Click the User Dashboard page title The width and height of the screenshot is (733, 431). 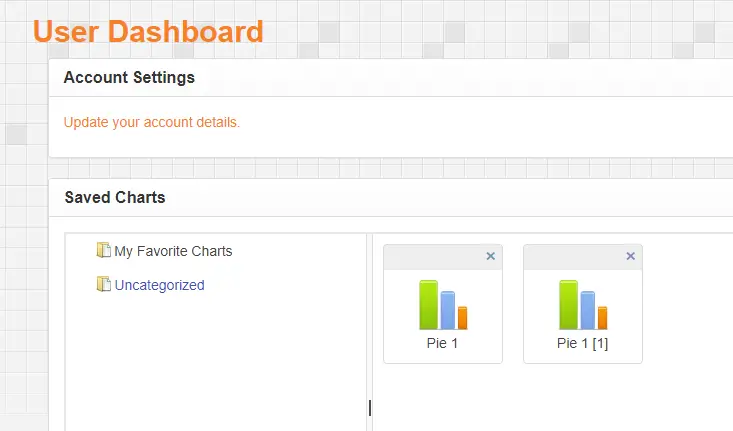[x=148, y=32]
